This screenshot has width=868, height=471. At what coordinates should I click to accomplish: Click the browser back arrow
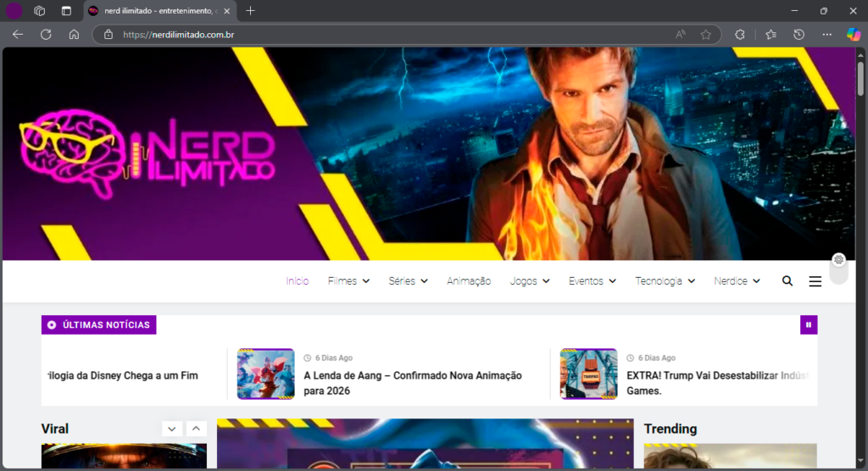(x=18, y=35)
